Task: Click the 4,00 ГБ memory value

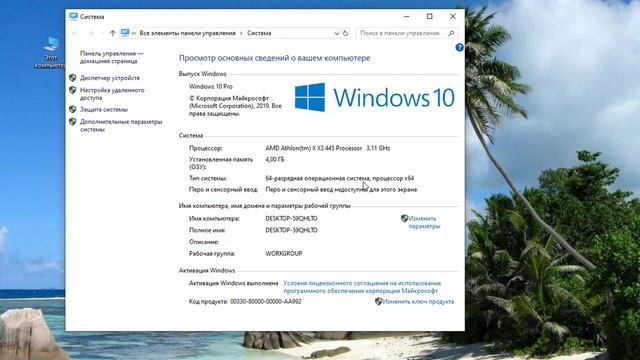Action: (275, 160)
